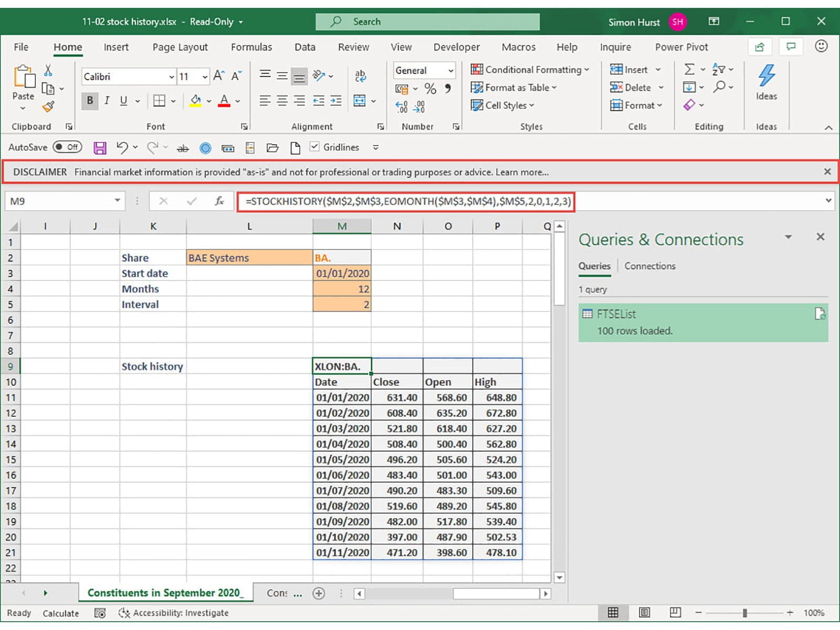Click the Insert Function fx icon
The image size is (840, 630).
pos(219,201)
